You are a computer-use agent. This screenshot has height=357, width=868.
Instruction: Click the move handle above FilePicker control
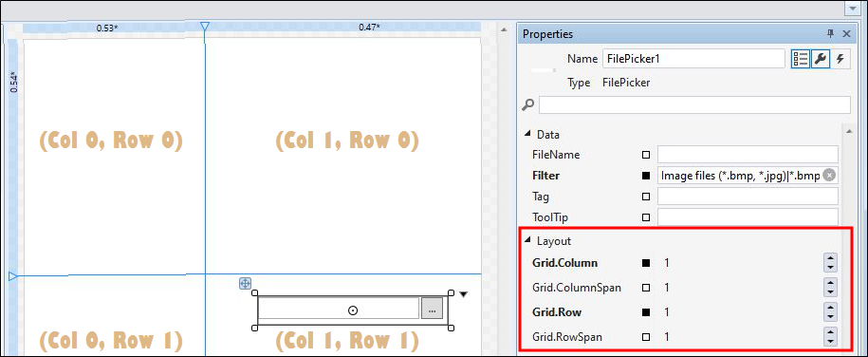[x=245, y=284]
